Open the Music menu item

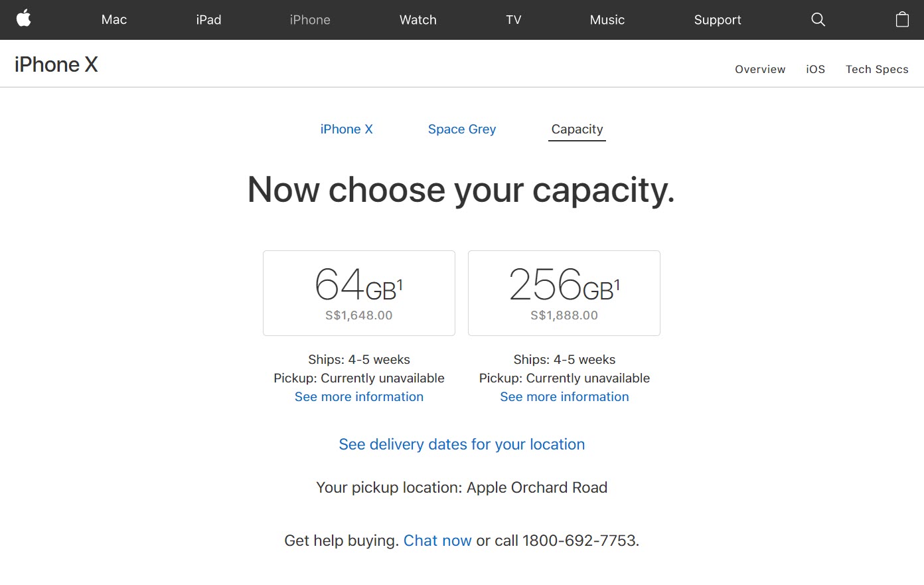[607, 19]
